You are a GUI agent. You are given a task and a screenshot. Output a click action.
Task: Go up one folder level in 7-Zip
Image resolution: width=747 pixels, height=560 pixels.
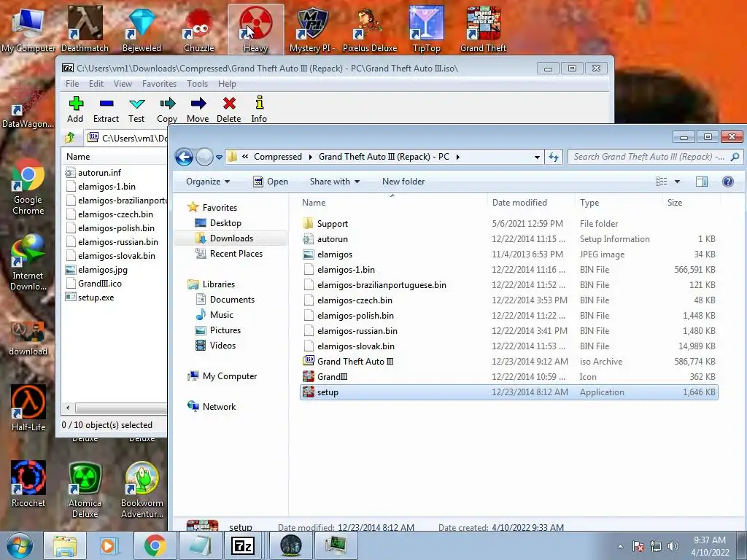pos(70,138)
